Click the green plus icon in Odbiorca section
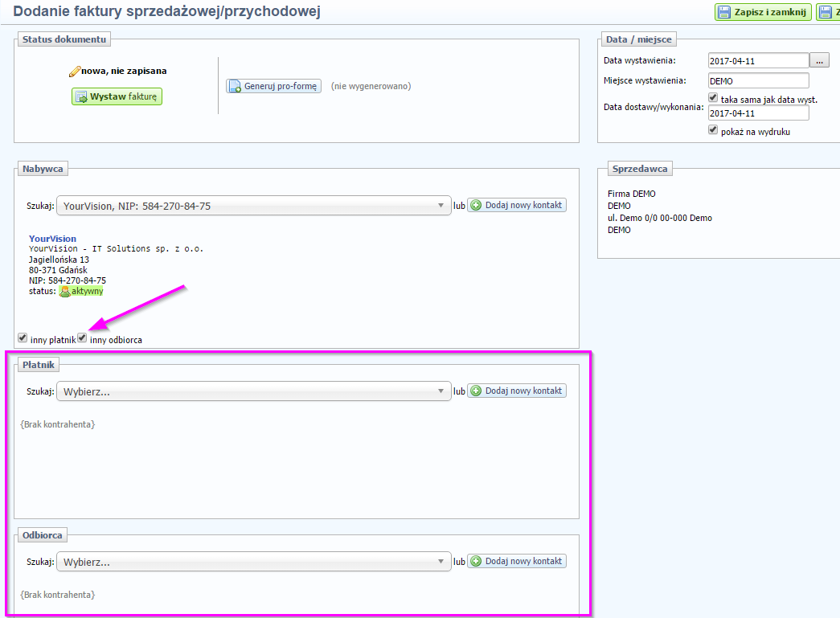Screen dimensions: 840x618 (475, 561)
